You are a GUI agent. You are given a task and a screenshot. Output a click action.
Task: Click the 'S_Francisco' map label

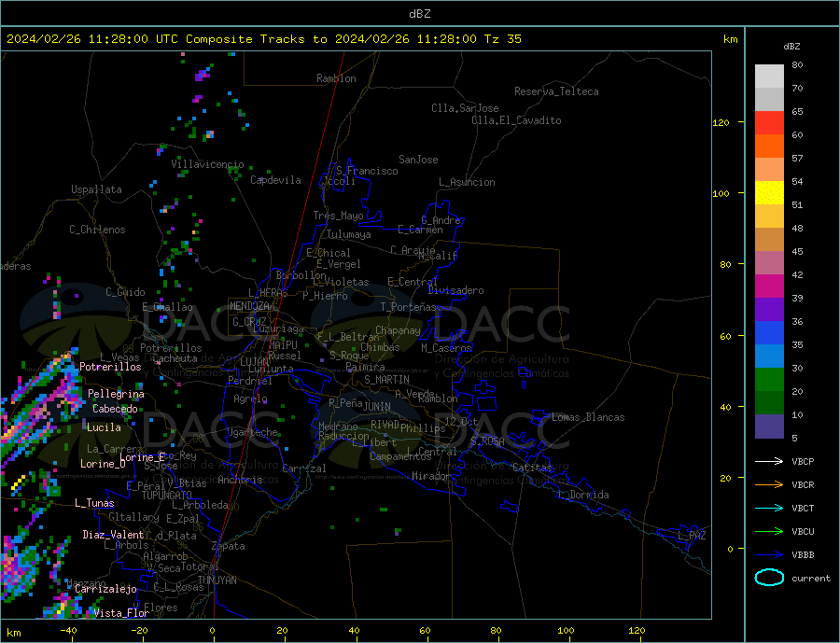367,171
